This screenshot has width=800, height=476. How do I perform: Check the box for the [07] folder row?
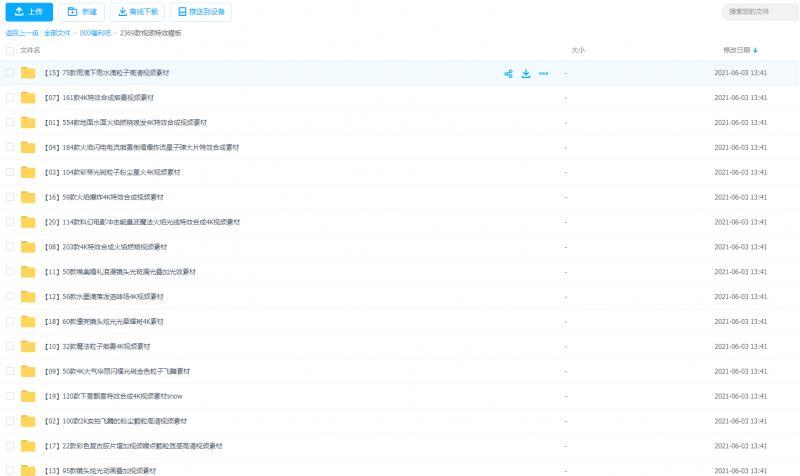click(x=10, y=97)
